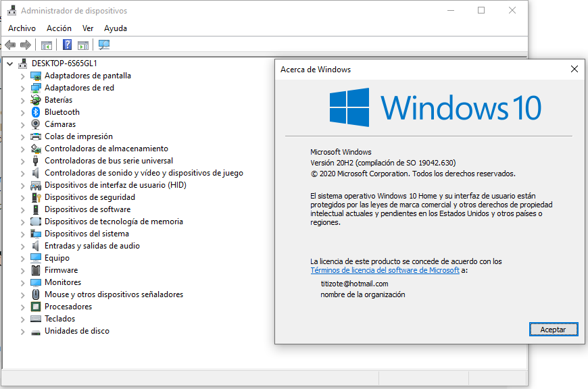The image size is (588, 389).
Task: Maximize the Administrador de dispositivos window
Action: point(481,11)
